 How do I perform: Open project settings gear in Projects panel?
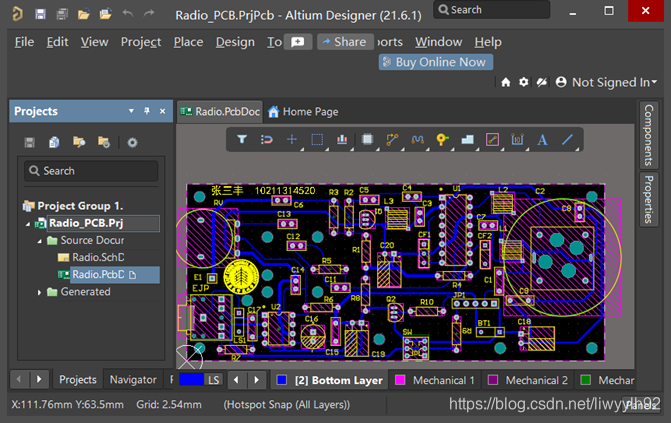click(x=132, y=142)
